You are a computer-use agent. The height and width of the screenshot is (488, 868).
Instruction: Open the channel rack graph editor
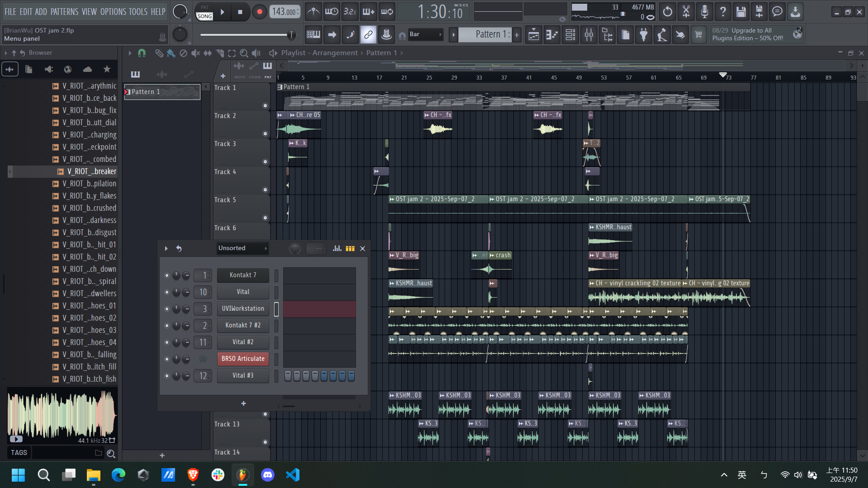pyautogui.click(x=337, y=248)
